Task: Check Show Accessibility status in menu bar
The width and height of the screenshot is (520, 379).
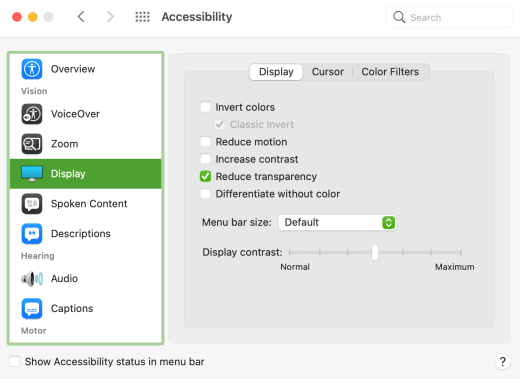Action: [15, 361]
